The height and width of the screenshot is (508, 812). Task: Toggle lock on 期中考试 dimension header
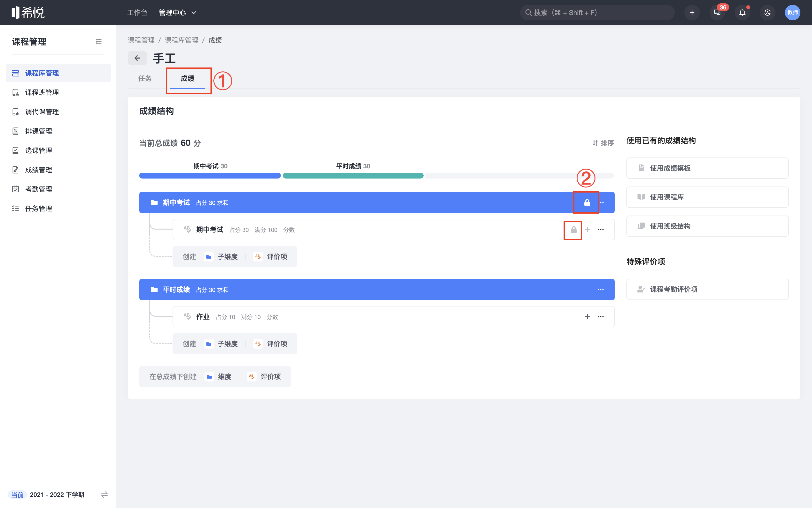587,203
